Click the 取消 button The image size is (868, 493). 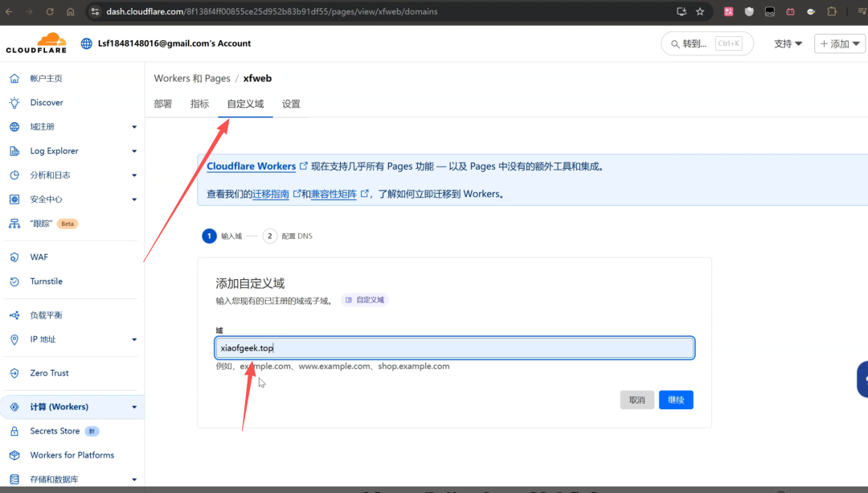coord(637,400)
